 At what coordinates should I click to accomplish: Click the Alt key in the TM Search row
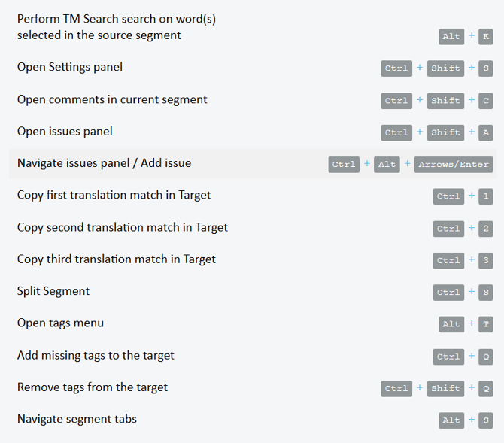click(451, 36)
